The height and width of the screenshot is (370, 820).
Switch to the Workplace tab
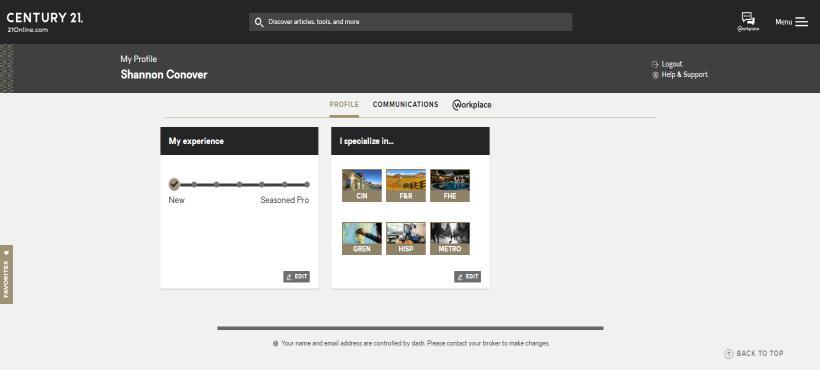[472, 105]
